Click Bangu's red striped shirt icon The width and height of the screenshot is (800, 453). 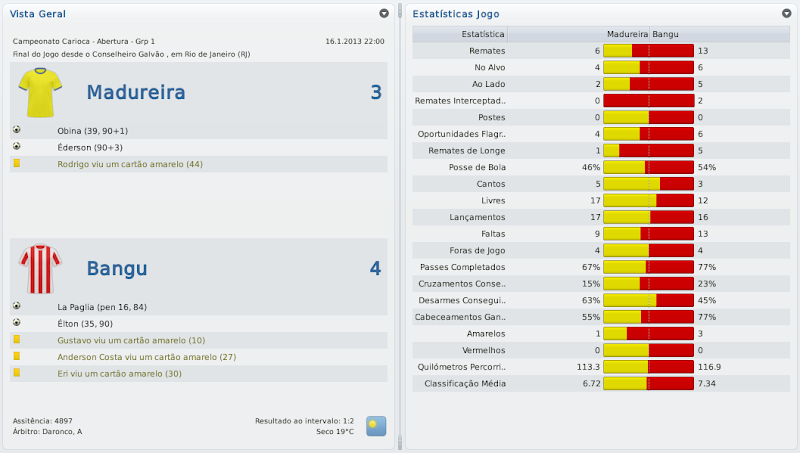(40, 267)
